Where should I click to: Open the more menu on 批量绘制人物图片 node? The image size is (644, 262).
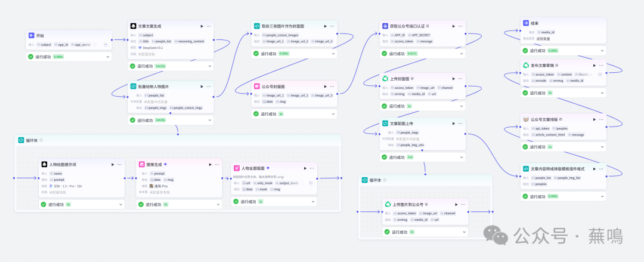209,86
